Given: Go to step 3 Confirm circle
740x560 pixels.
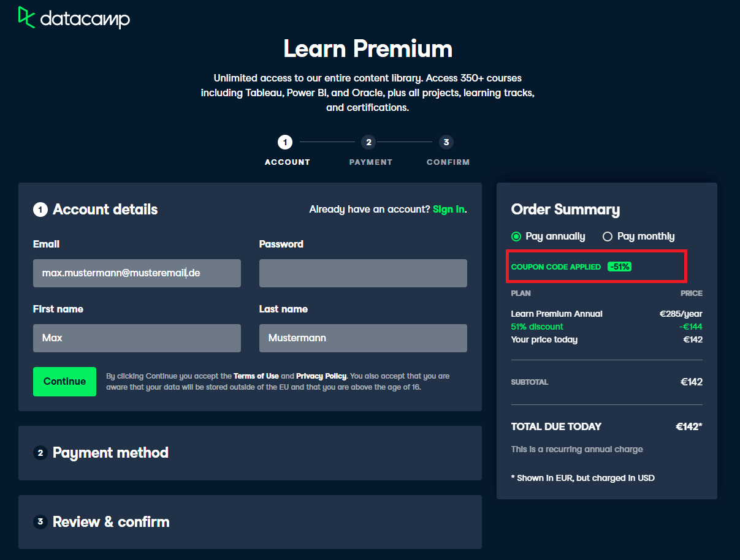Looking at the screenshot, I should pyautogui.click(x=446, y=142).
